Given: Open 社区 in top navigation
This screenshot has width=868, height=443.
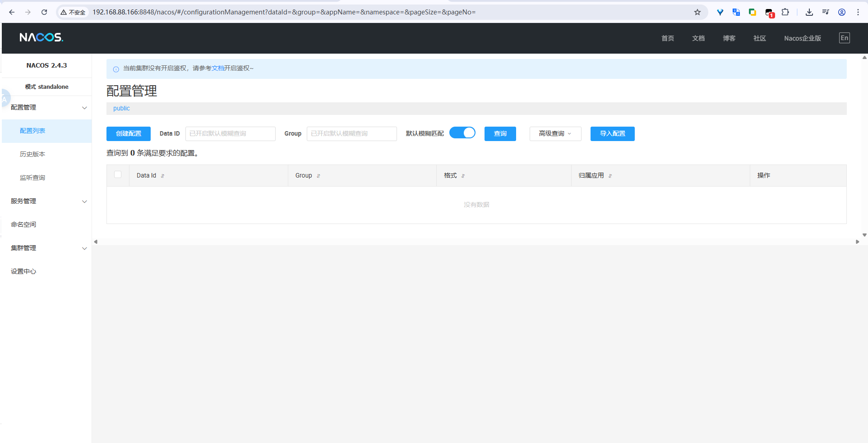Looking at the screenshot, I should (760, 38).
